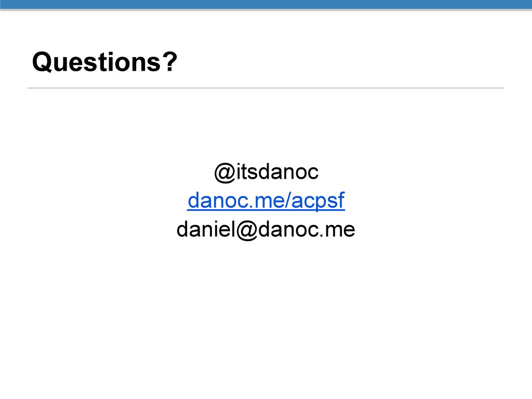This screenshot has height=399, width=532.
Task: Click "danoc.me" portion of the blue link
Action: coord(236,201)
